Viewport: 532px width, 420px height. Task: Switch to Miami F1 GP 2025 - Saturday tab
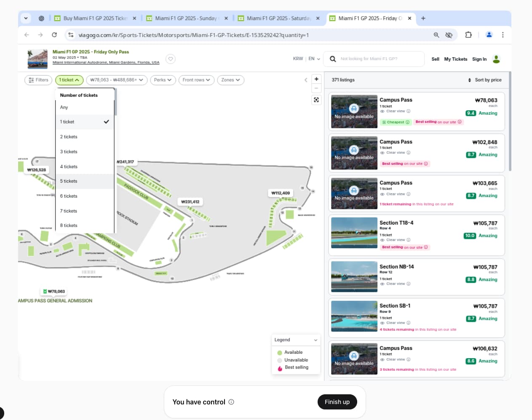click(x=278, y=19)
